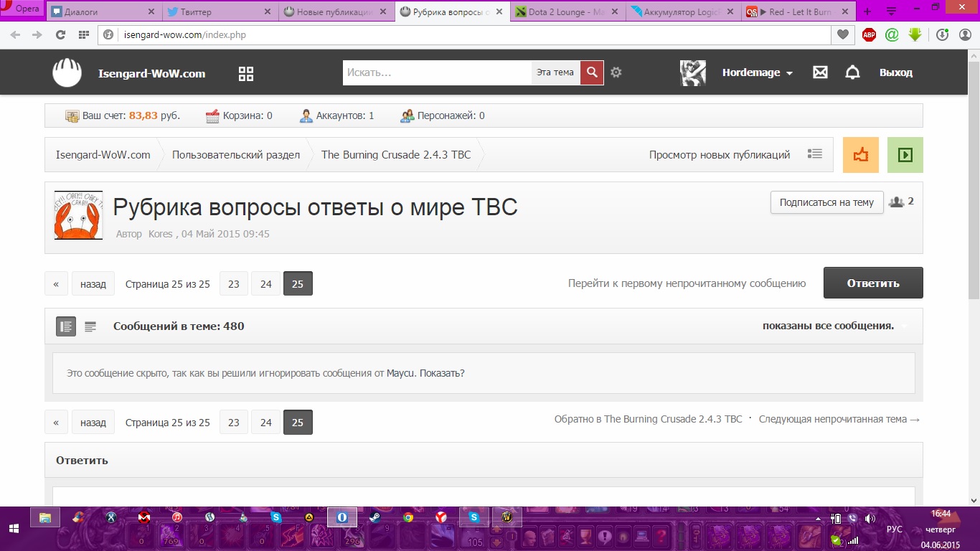This screenshot has height=551, width=980.
Task: Click the Adblock ABP browser icon
Action: (869, 34)
